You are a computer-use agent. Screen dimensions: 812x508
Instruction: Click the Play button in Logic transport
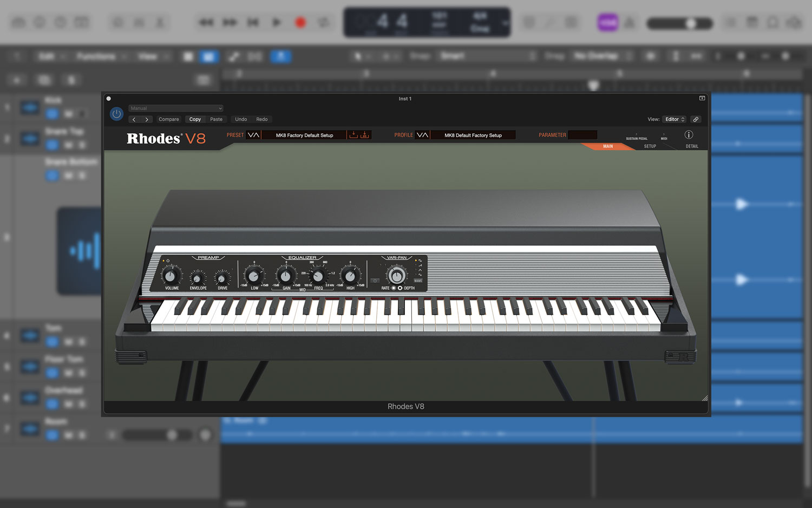277,22
